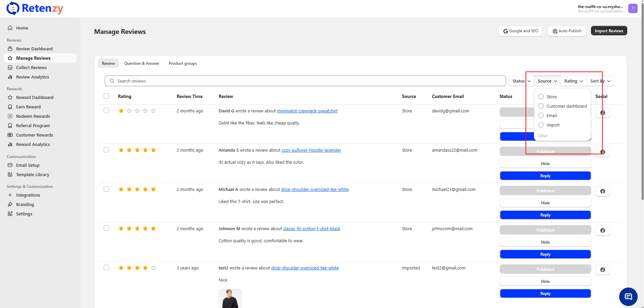
Task: Switch to the Question & Answer tab
Action: [142, 63]
